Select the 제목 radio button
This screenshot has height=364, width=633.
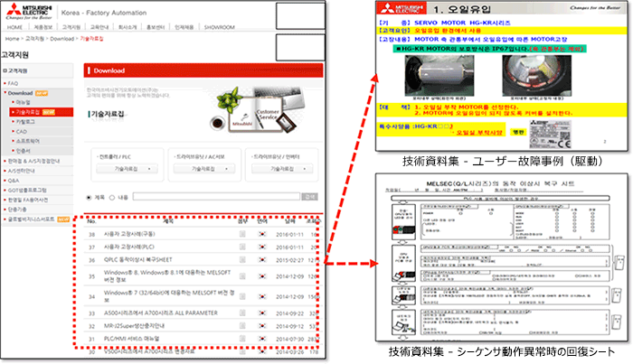tap(88, 197)
